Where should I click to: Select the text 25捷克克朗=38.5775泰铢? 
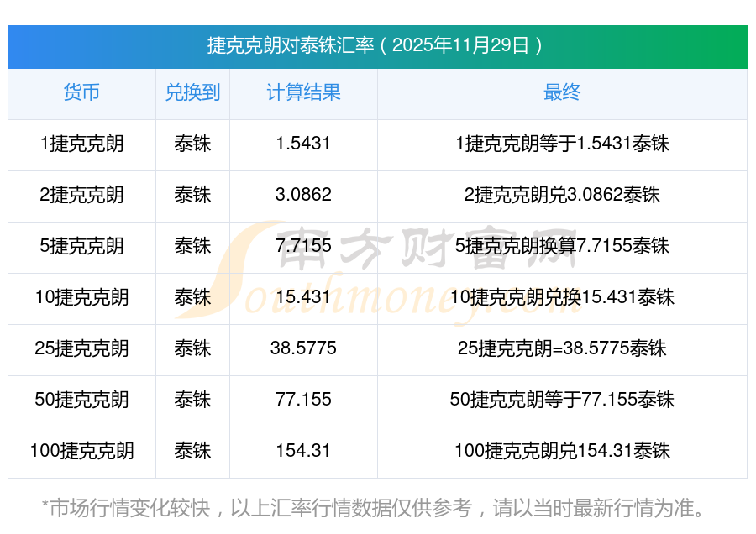coord(562,348)
